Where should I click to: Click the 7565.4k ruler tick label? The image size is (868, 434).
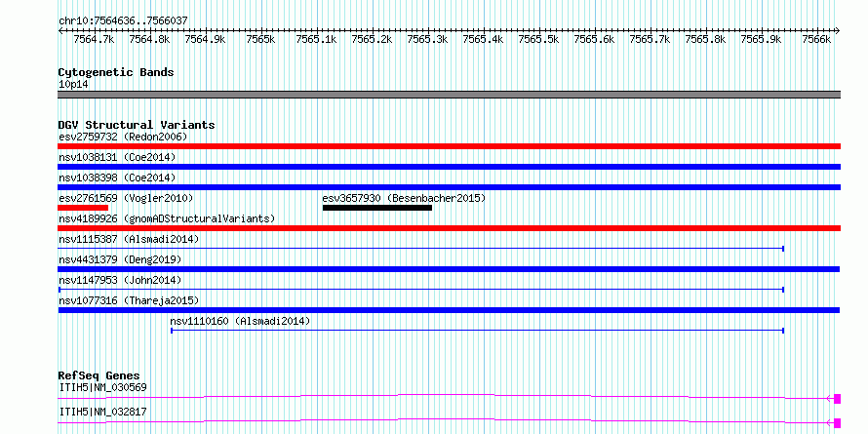[484, 39]
